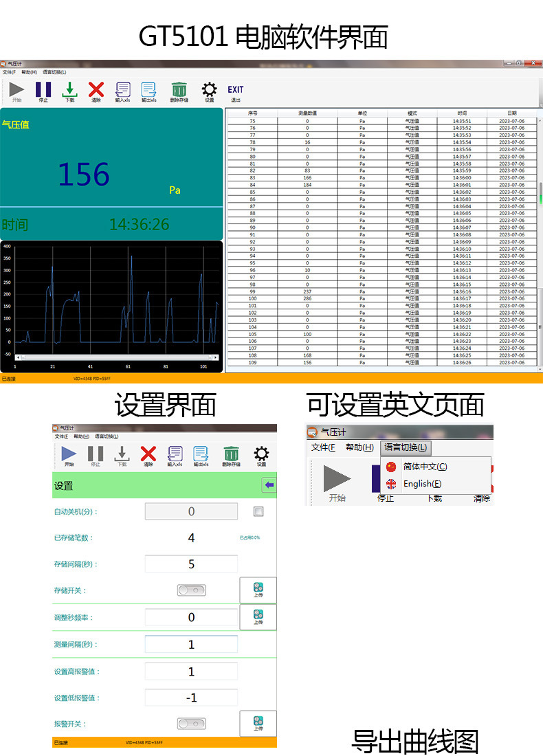Click 输出xls icon in settings window toolbar

[201, 454]
